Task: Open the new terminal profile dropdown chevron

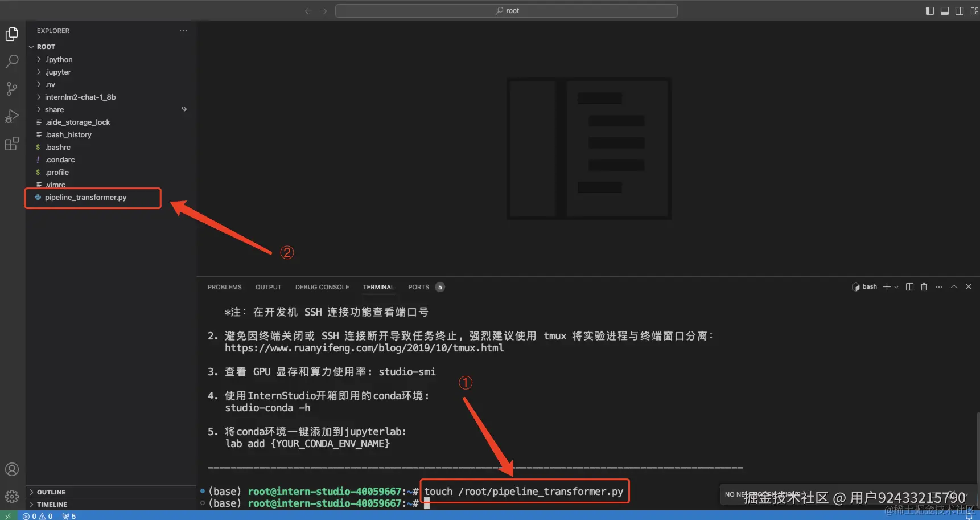Action: [x=896, y=287]
